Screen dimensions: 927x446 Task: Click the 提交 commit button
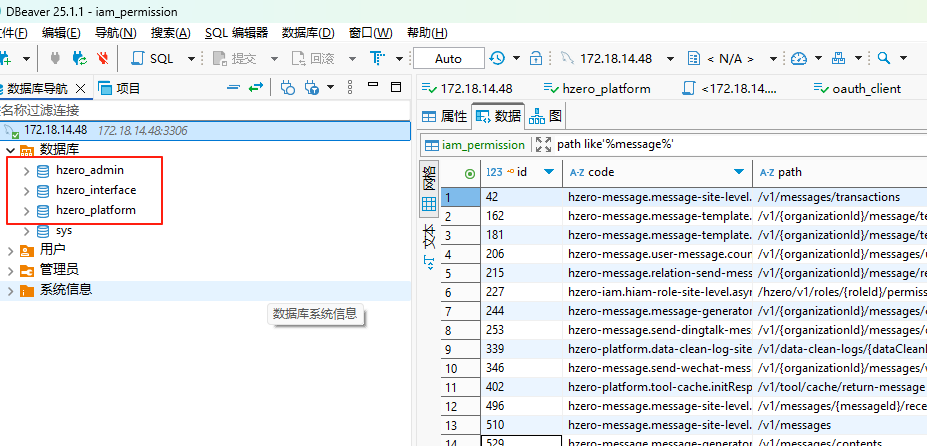point(234,58)
